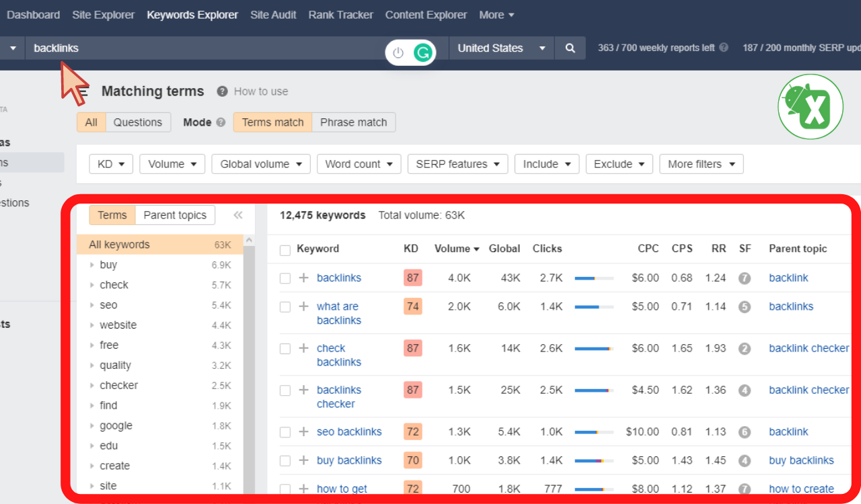Check the 'seo backlinks' row checkbox
Viewport: 861px width, 504px height.
point(285,432)
